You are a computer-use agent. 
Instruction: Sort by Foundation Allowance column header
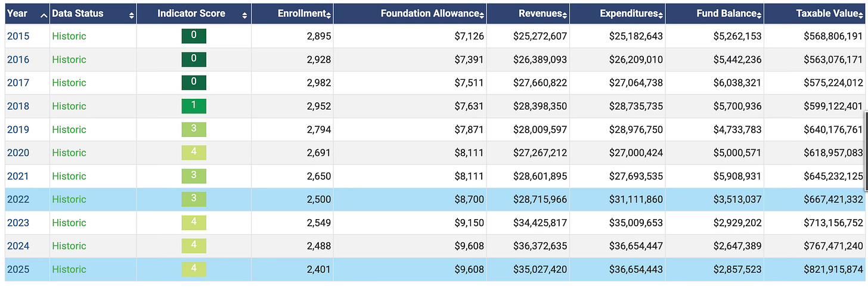click(x=410, y=13)
